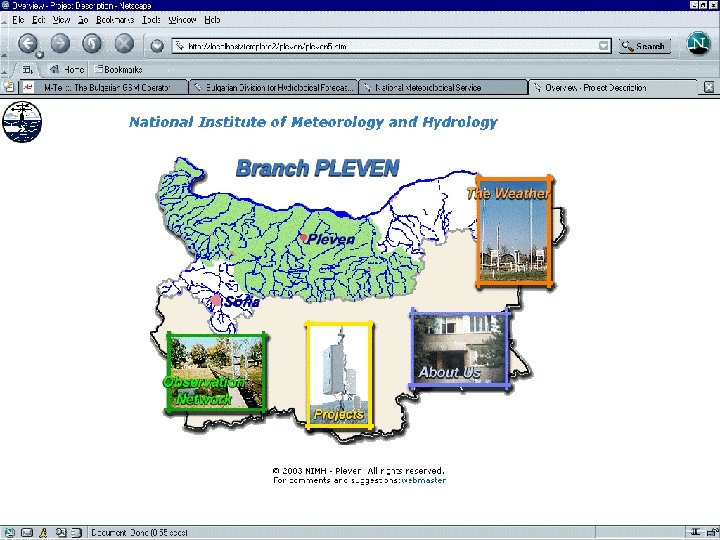Click the Pleven city marker on the map

(x=303, y=237)
